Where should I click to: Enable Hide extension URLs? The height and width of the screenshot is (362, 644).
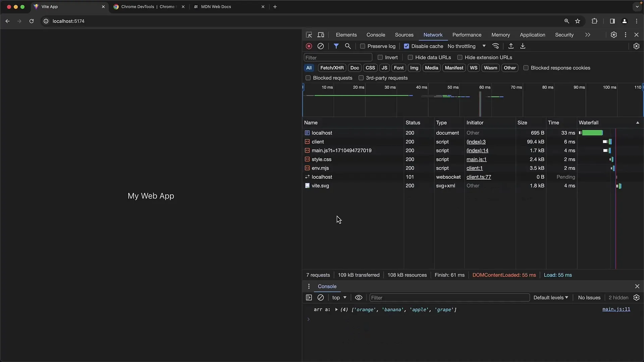click(460, 58)
